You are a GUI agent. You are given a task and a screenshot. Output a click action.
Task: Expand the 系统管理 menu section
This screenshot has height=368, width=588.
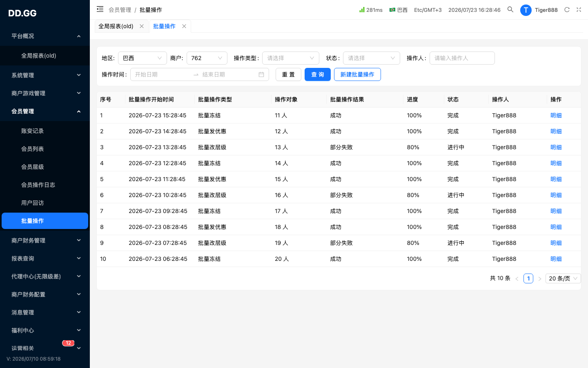(45, 75)
